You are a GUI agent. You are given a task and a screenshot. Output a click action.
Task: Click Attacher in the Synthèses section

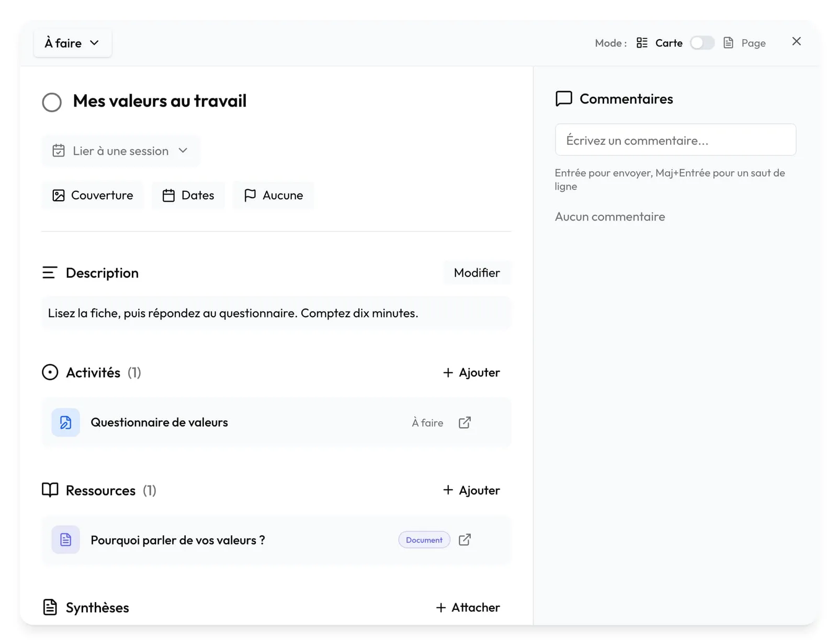point(468,607)
